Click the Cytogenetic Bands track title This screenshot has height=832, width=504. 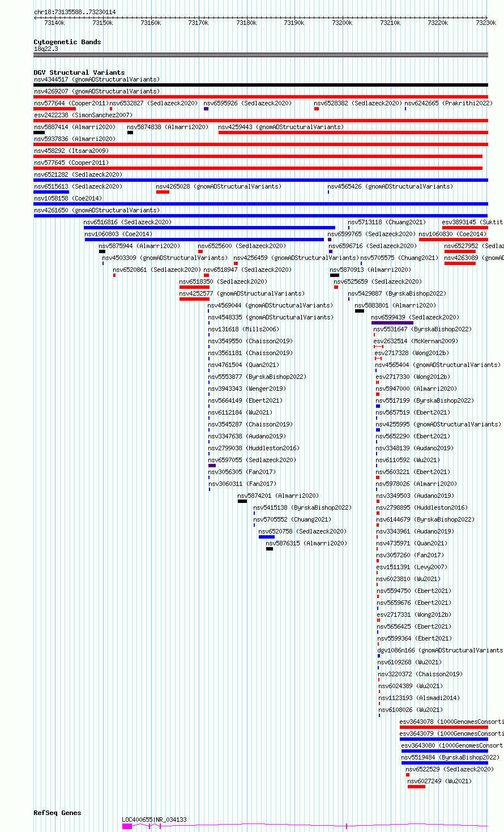[67, 42]
